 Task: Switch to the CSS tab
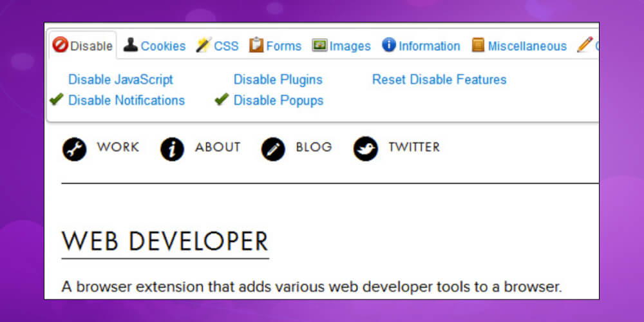point(217,46)
